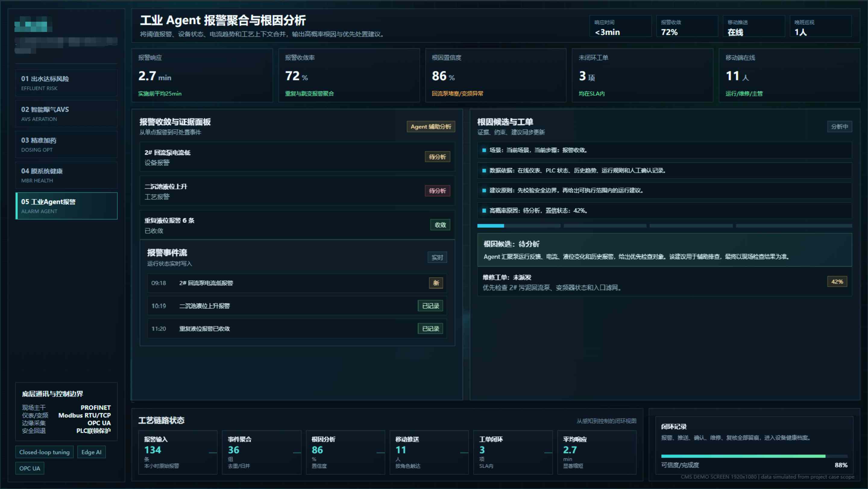Open the 根因置信度 86% metric card
Image resolution: width=868 pixels, height=489 pixels.
pos(496,75)
